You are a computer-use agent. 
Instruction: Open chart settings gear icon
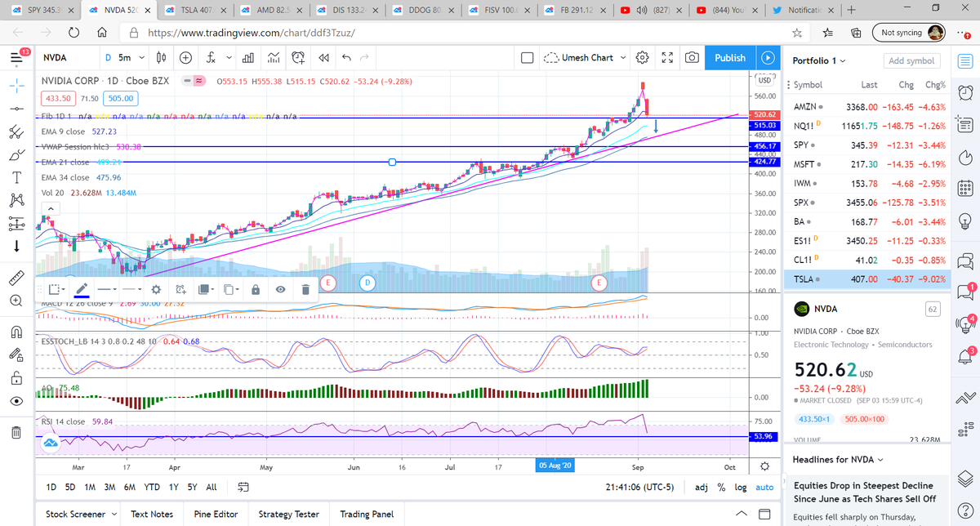tap(643, 58)
